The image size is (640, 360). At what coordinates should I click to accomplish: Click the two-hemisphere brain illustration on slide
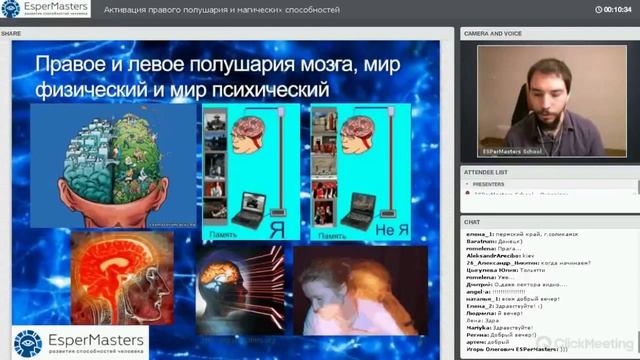(113, 166)
